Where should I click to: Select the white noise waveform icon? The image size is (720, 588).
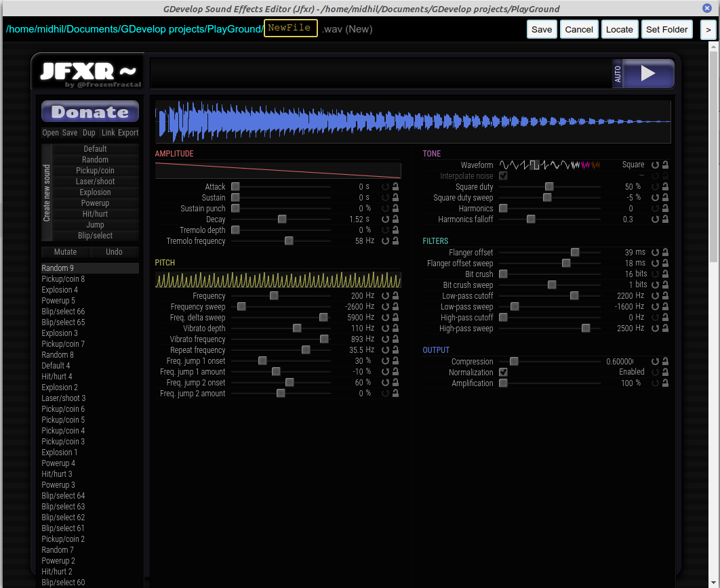575,165
